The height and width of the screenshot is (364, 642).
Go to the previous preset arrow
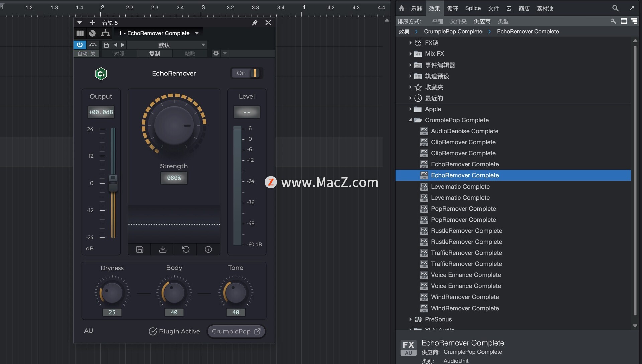click(115, 45)
